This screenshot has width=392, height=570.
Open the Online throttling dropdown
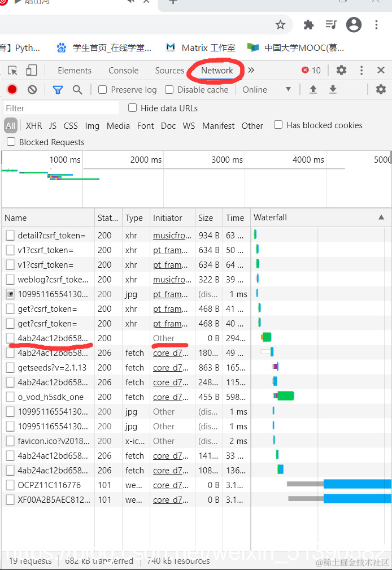267,89
